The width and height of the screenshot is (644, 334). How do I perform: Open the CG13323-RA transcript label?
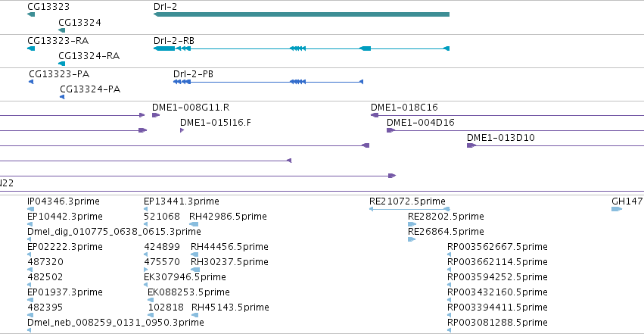(x=58, y=41)
